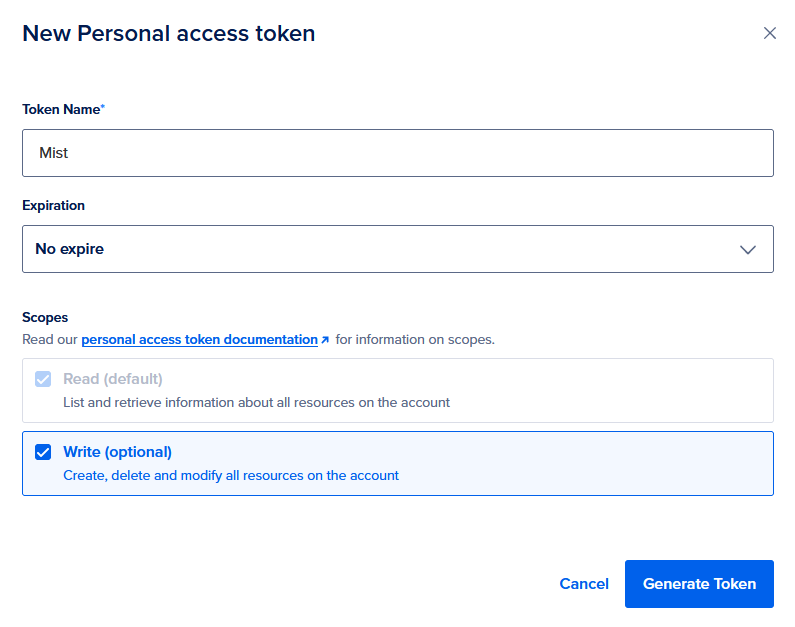Viewport: 795px width, 627px height.
Task: Click the Expiration label
Action: point(53,206)
